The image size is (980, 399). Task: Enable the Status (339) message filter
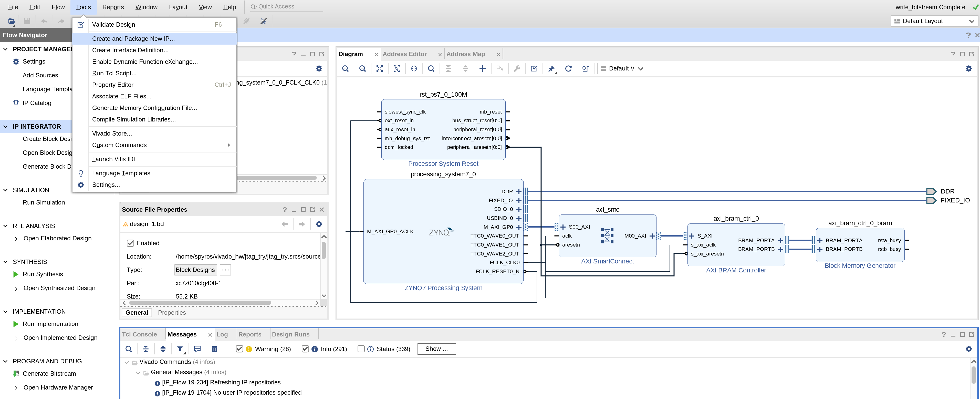click(361, 349)
